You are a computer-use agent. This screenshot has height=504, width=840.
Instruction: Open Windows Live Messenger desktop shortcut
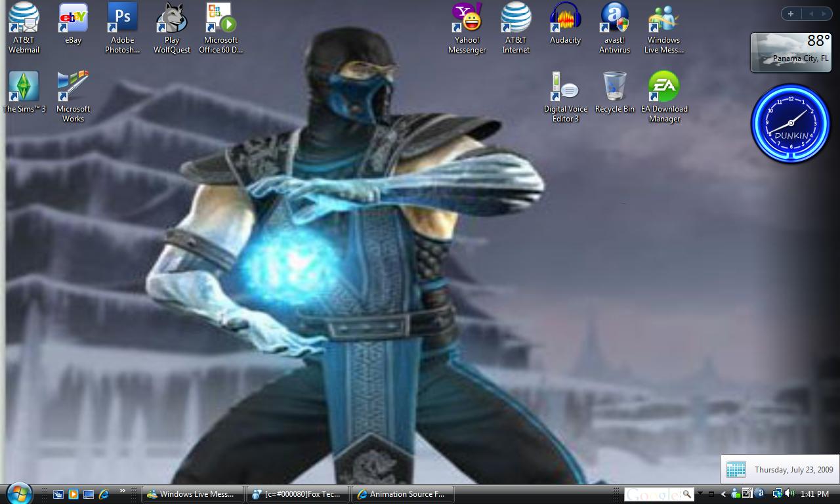663,28
